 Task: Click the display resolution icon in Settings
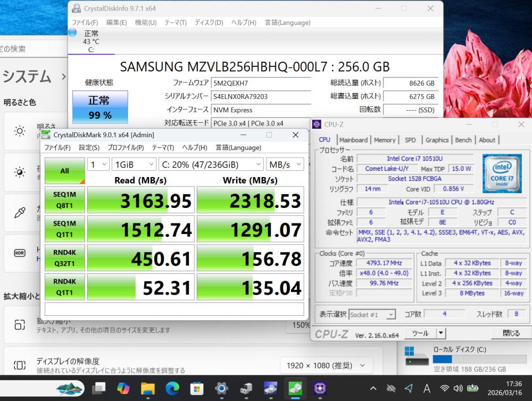click(x=20, y=365)
